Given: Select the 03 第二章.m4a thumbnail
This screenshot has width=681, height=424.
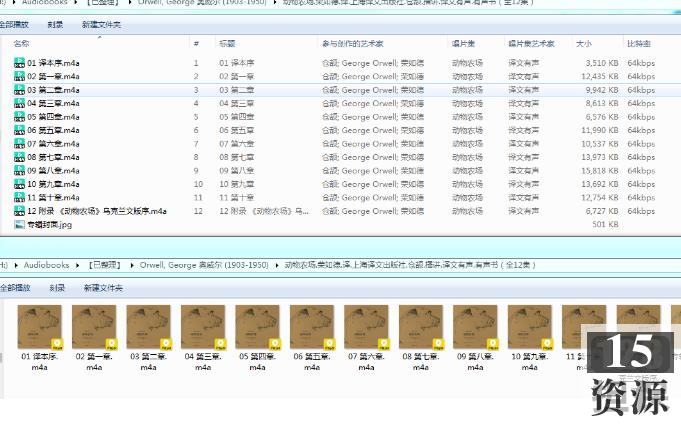Looking at the screenshot, I should [149, 327].
